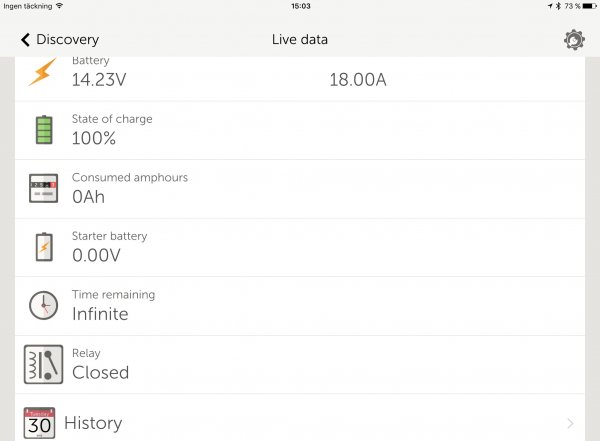
Task: Tap the History calendar icon
Action: point(39,423)
